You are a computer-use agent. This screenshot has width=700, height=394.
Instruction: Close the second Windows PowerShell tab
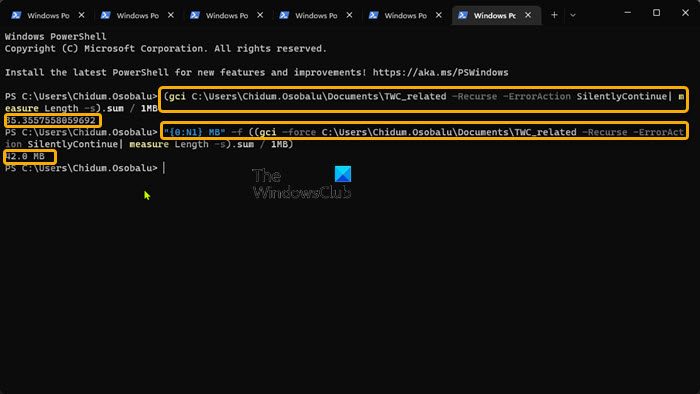pyautogui.click(x=171, y=15)
